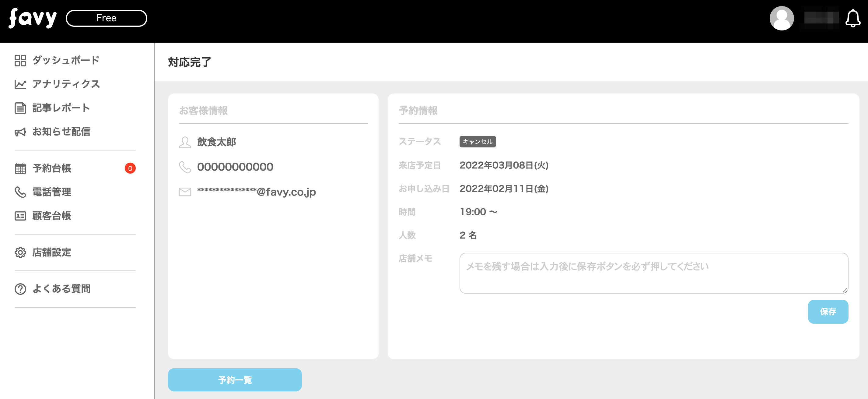
Task: Click the red reservation count badge
Action: pos(130,168)
